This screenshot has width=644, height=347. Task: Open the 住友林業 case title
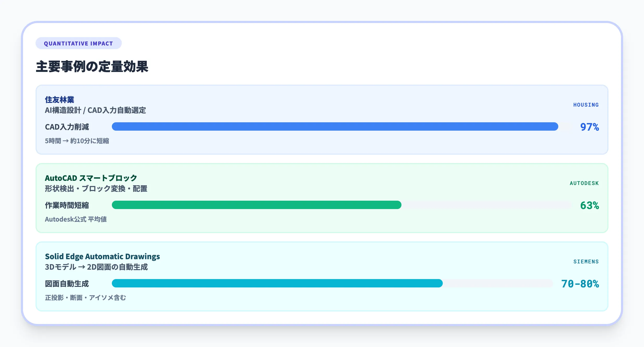(x=60, y=100)
